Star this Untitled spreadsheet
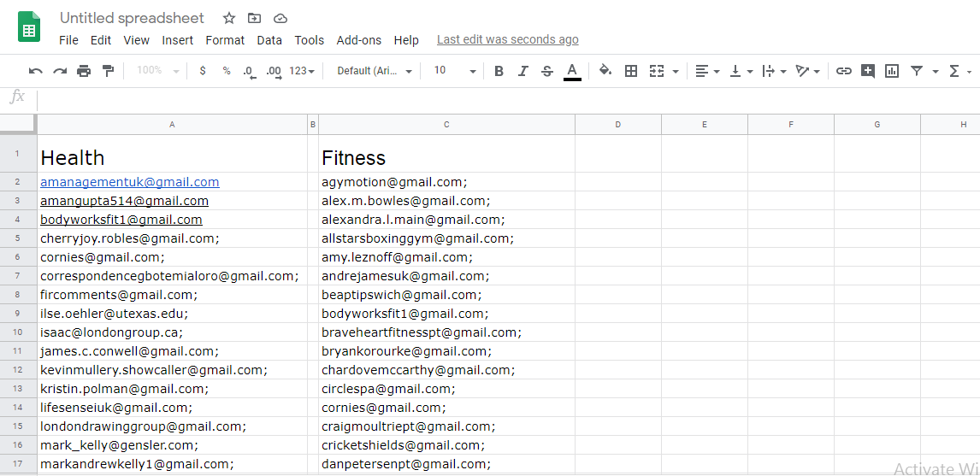The height and width of the screenshot is (476, 980). [x=229, y=18]
